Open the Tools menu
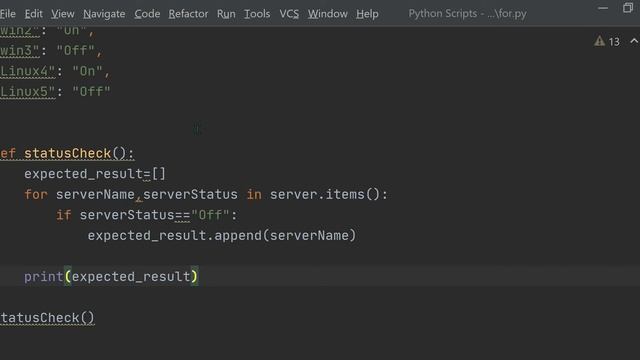 click(257, 14)
